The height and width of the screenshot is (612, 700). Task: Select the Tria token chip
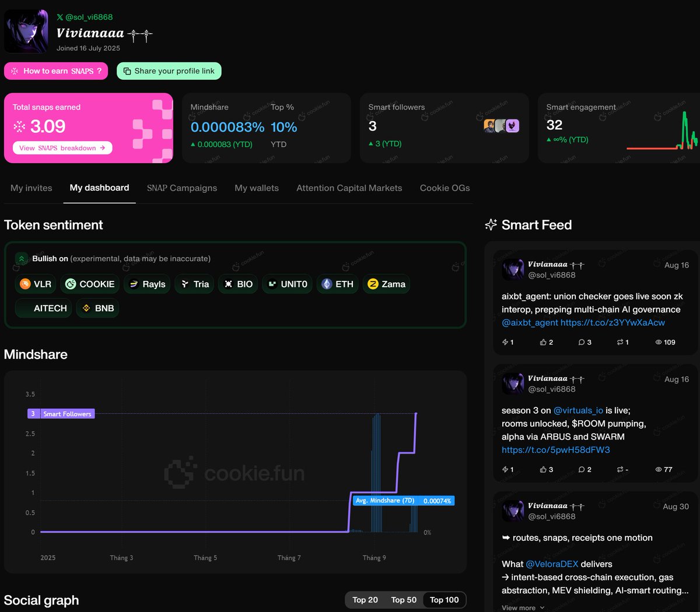click(194, 284)
